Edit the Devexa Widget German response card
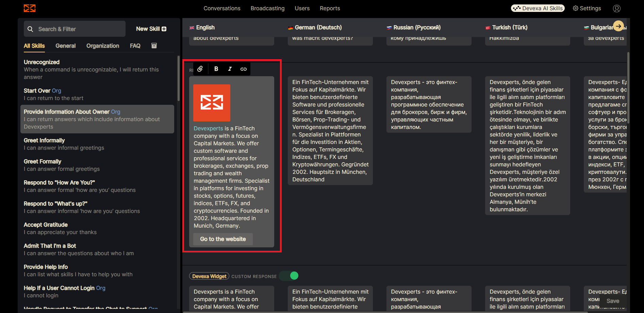644x313 pixels. click(x=330, y=298)
